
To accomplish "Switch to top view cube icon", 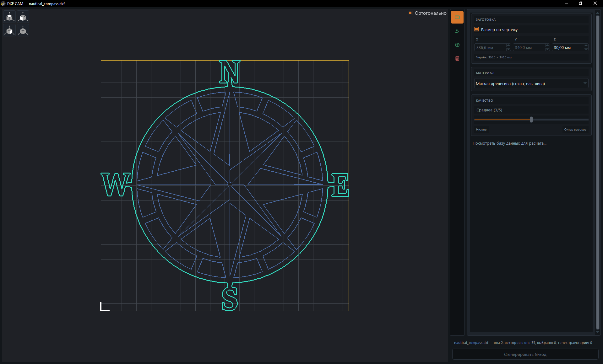I will click(x=9, y=17).
